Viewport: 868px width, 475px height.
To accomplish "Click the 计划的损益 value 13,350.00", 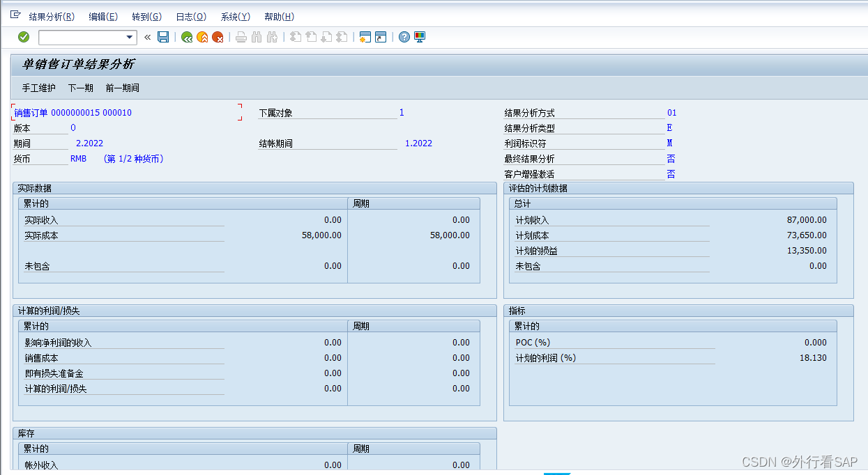I will point(807,251).
